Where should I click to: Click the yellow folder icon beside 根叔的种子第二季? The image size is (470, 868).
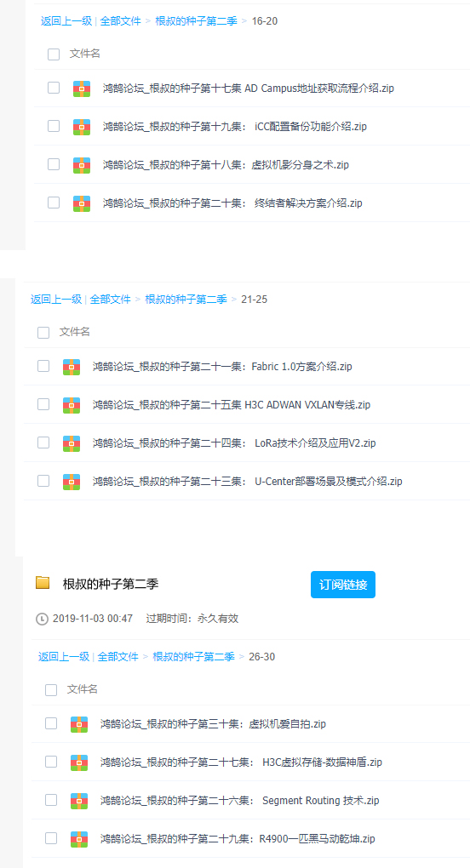tap(43, 582)
